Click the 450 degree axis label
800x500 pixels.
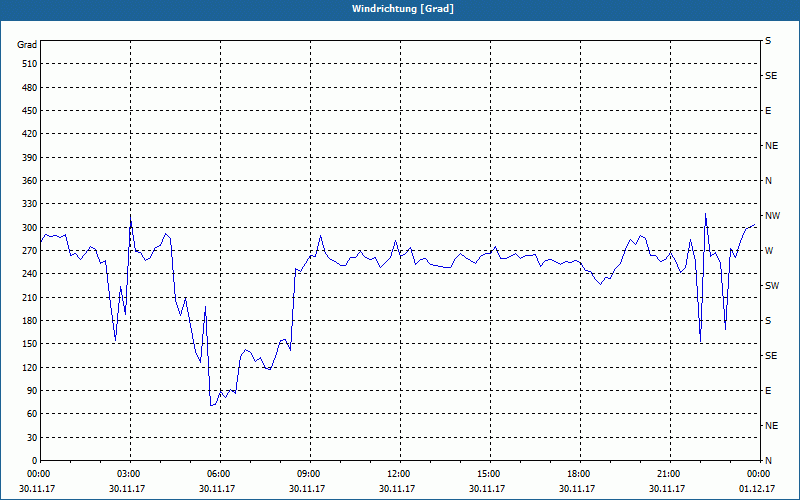30,111
